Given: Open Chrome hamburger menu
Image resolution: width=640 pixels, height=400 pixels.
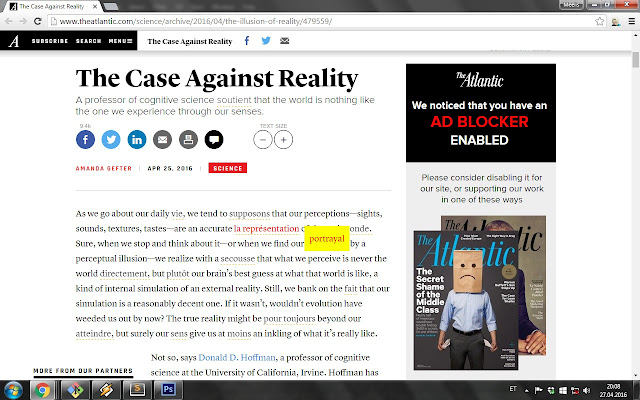Looking at the screenshot, I should click(x=631, y=21).
